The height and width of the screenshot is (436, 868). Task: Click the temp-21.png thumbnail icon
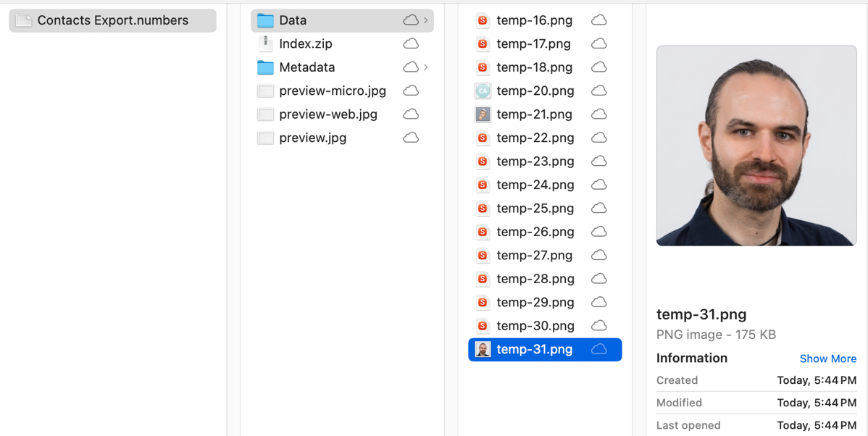click(483, 114)
